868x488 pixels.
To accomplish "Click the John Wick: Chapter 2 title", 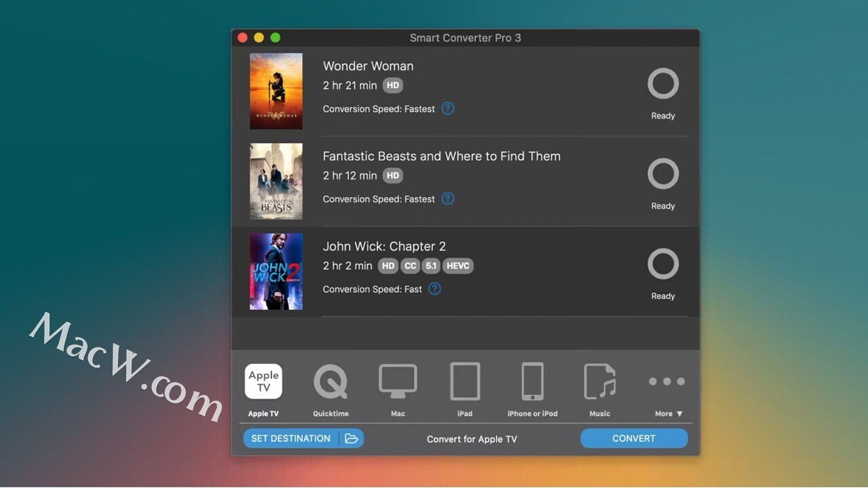I will [x=384, y=246].
